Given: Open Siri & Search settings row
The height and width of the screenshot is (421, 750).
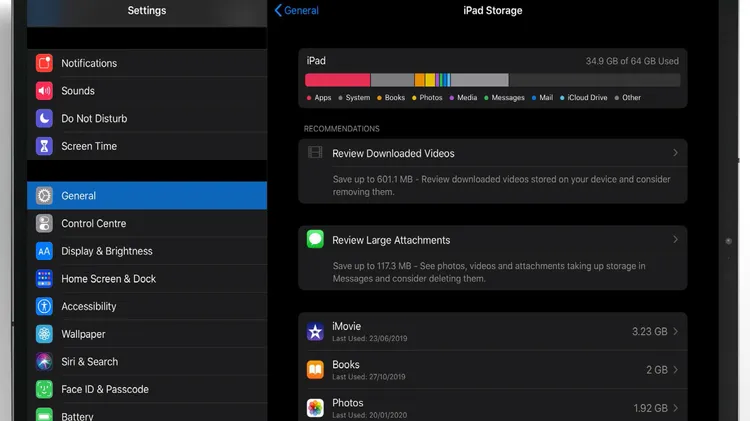Looking at the screenshot, I should [x=147, y=362].
